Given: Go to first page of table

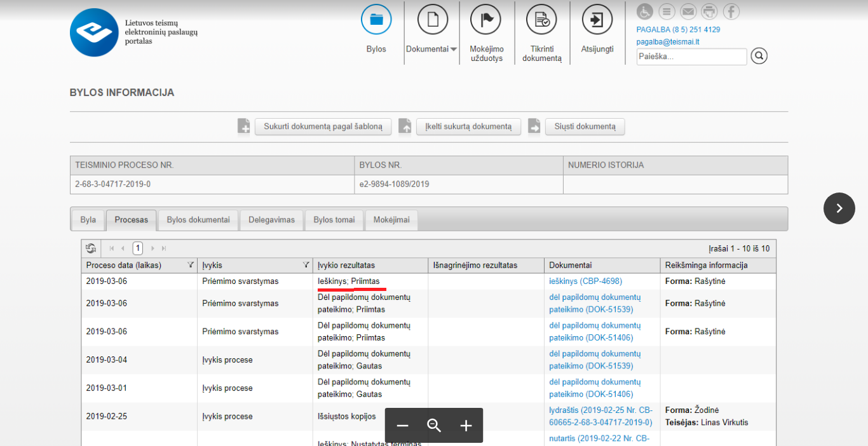Looking at the screenshot, I should 112,248.
